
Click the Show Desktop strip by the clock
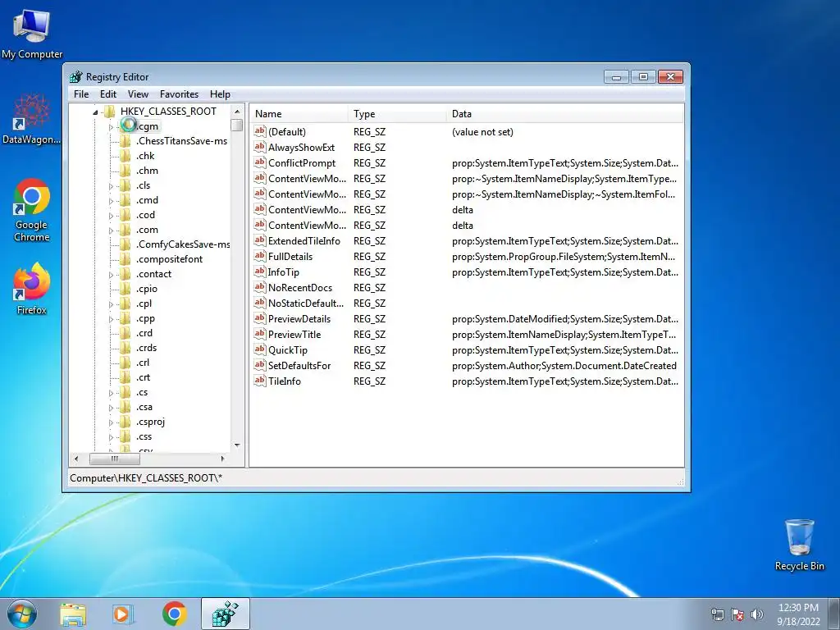[x=834, y=614]
